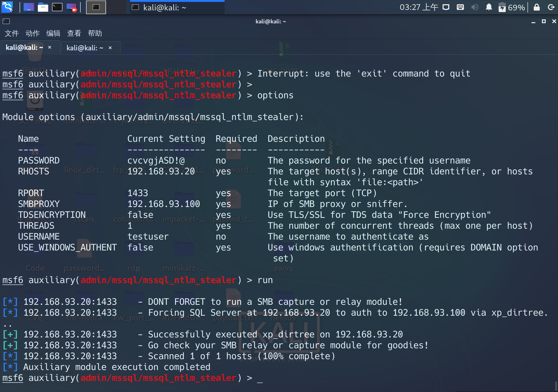Toggle the volume speaker icon

click(474, 7)
